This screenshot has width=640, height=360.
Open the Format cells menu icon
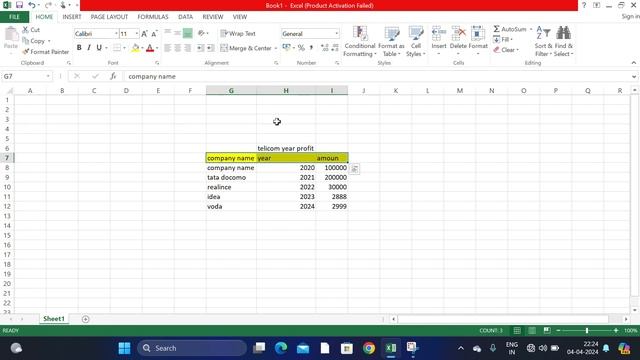pyautogui.click(x=478, y=33)
